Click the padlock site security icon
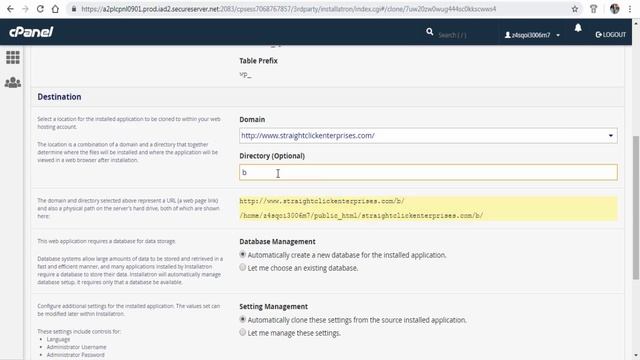The width and height of the screenshot is (640, 360). pos(74,9)
